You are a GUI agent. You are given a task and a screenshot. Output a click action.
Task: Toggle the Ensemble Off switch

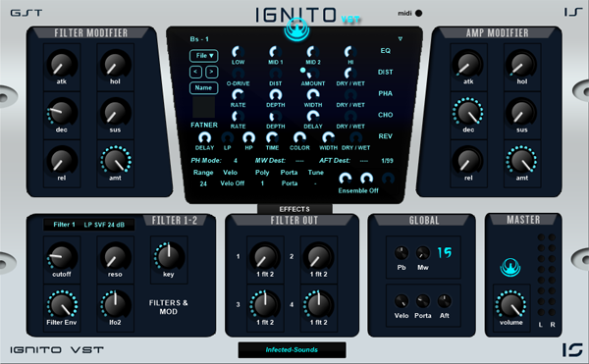pyautogui.click(x=358, y=190)
